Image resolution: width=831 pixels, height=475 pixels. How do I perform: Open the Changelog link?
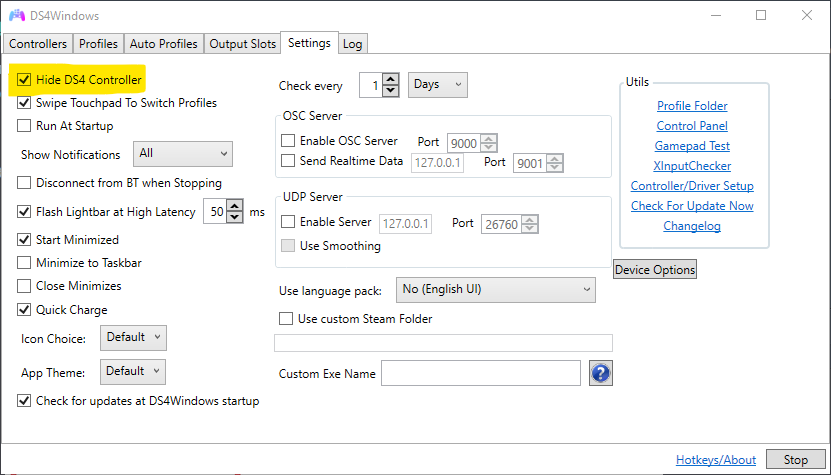pyautogui.click(x=692, y=226)
